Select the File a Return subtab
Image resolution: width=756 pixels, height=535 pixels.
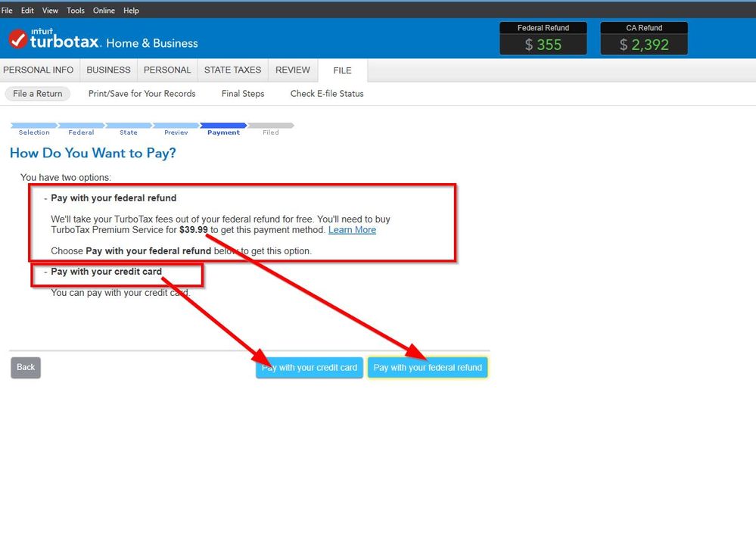(x=38, y=94)
